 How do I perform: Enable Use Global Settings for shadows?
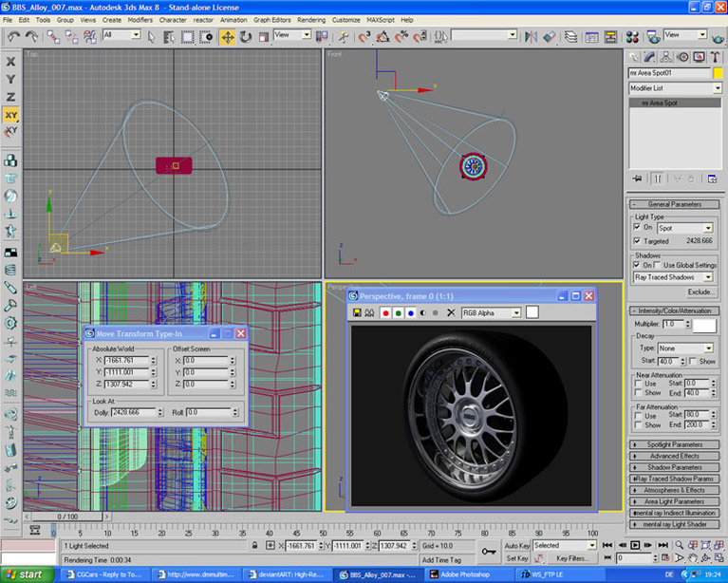(x=659, y=265)
